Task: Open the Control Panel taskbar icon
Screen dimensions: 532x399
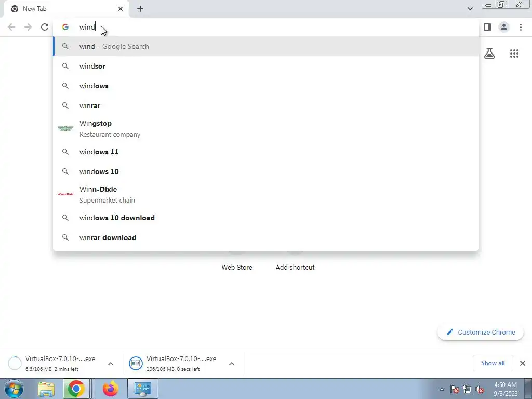Action: pos(142,389)
